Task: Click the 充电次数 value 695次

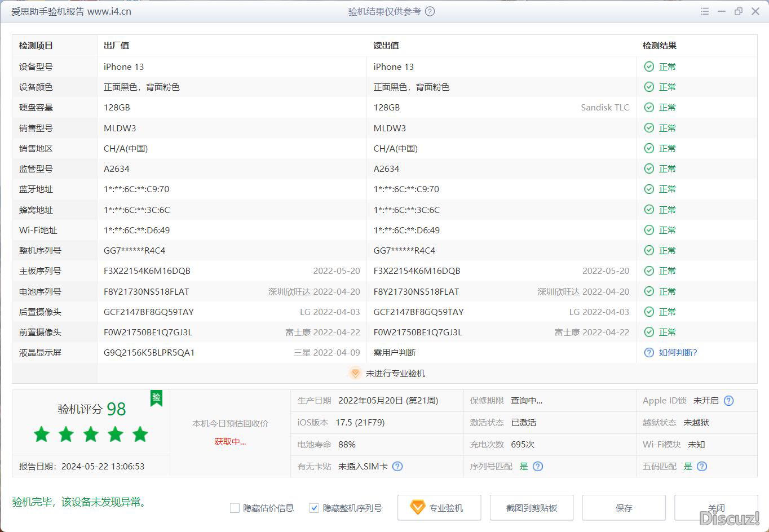Action: (x=523, y=444)
